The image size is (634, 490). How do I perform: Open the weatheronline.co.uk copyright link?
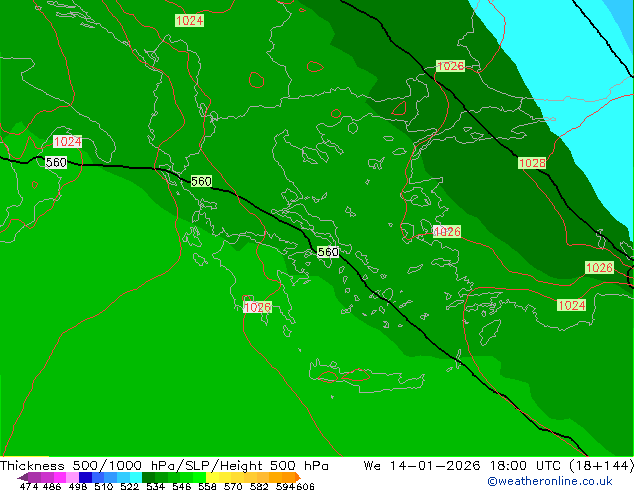549,481
